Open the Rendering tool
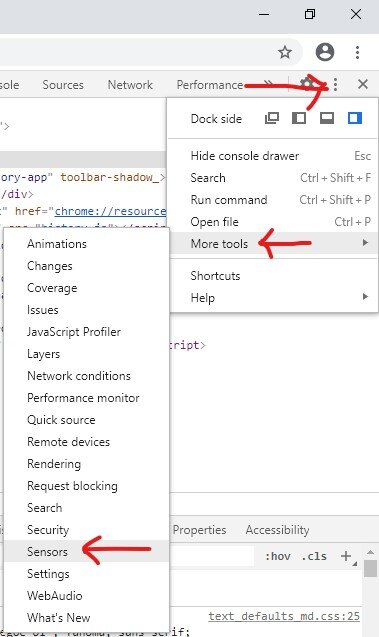The image size is (379, 637). (x=86, y=464)
